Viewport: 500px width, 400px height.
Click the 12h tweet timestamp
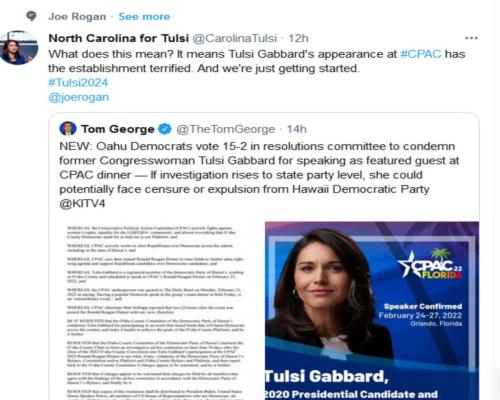[298, 38]
